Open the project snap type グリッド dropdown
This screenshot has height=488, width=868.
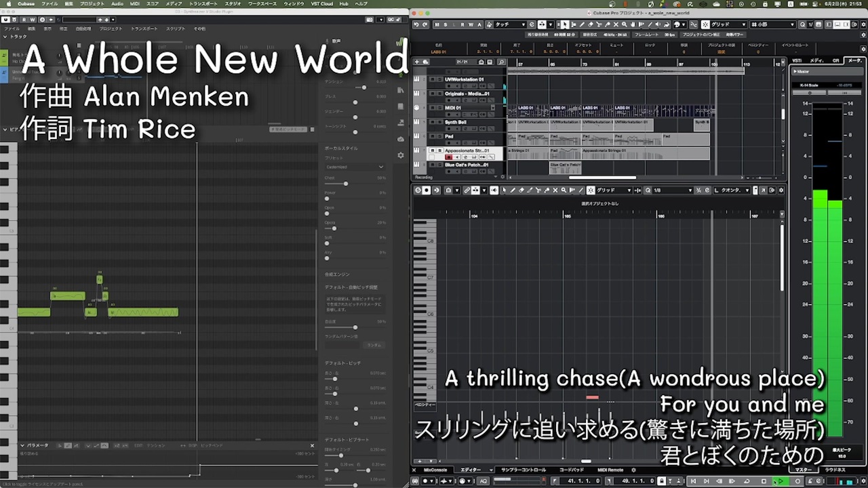click(x=729, y=24)
